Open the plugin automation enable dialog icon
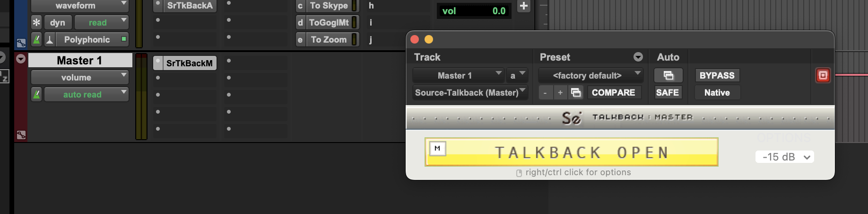The width and height of the screenshot is (868, 214). click(668, 75)
